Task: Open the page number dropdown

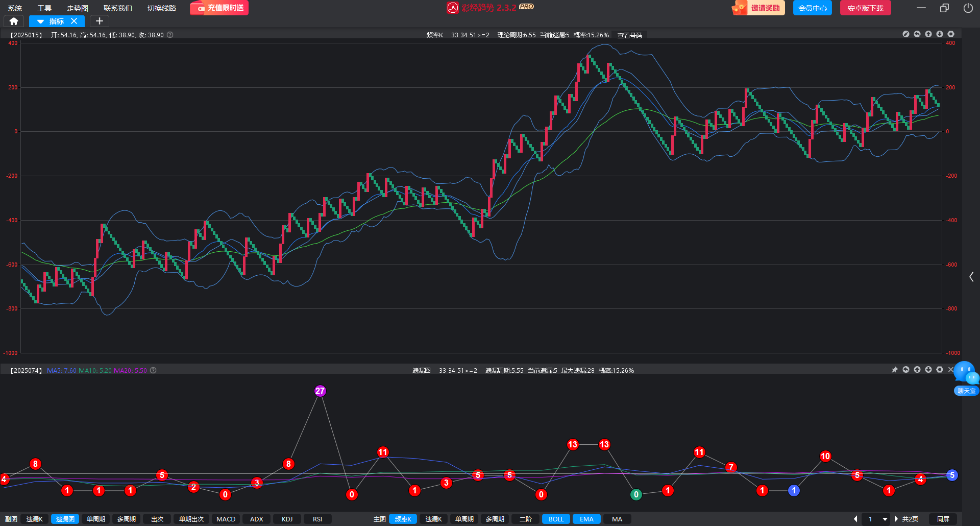Action: pos(885,519)
